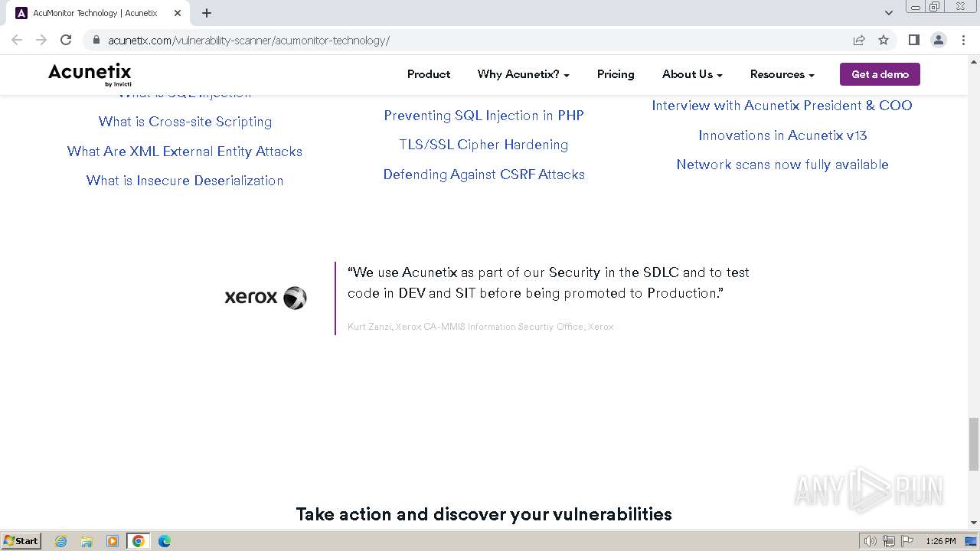This screenshot has width=980, height=551.
Task: Bookmark this page with star icon
Action: (884, 40)
